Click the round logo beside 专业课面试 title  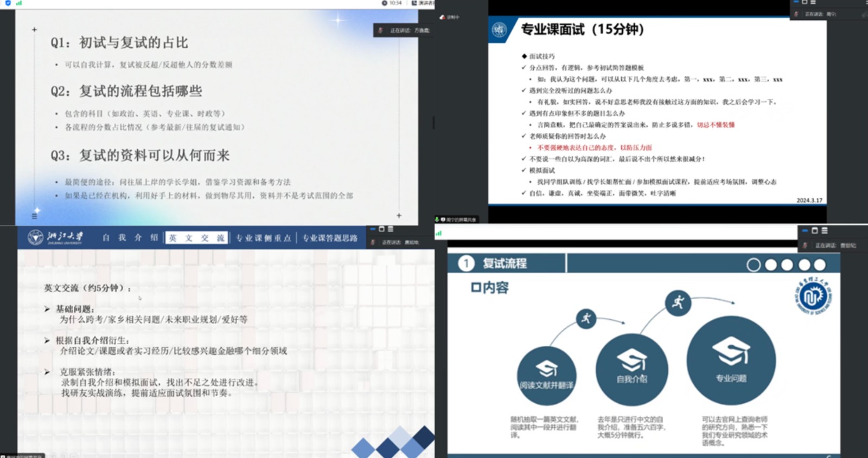(499, 30)
